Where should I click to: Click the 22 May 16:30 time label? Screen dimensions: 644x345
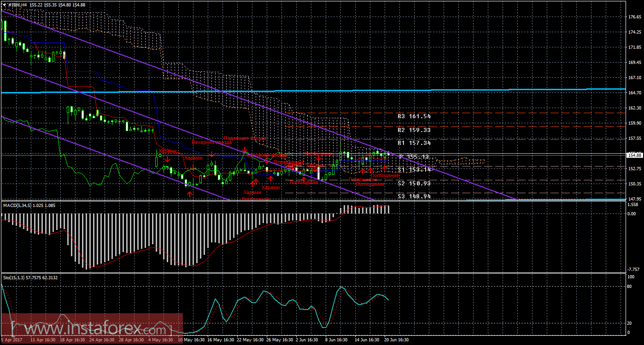coord(249,340)
